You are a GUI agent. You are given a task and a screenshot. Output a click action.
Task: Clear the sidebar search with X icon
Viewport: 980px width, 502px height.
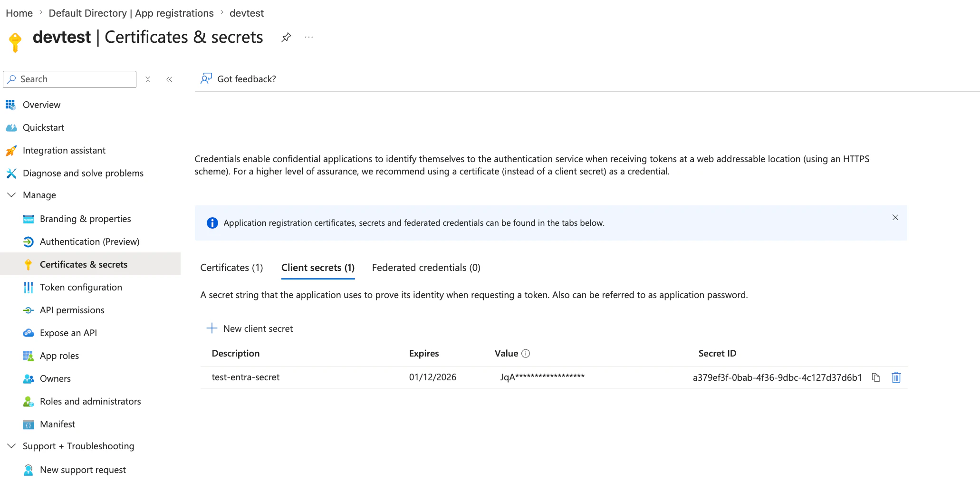(x=148, y=79)
